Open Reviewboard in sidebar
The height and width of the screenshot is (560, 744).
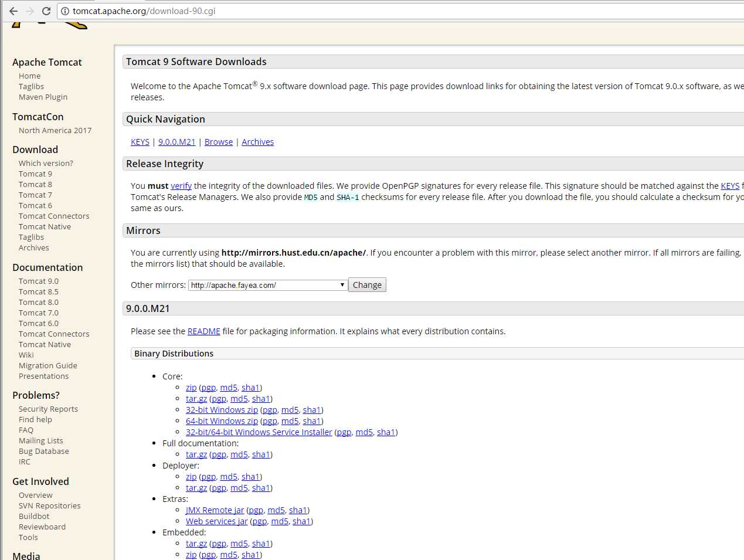tap(42, 527)
